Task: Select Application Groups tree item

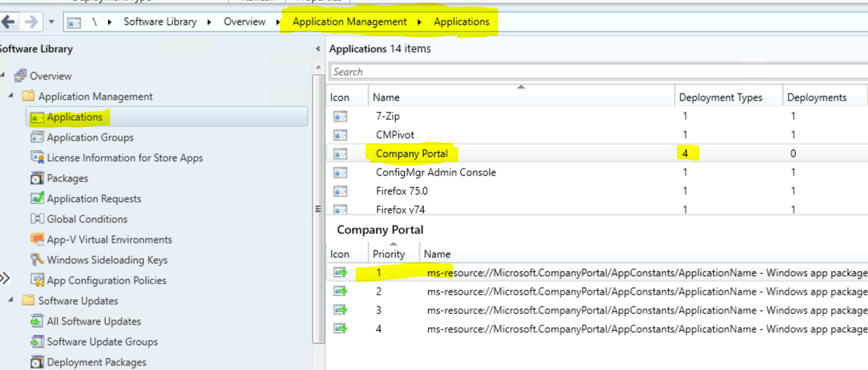Action: click(90, 138)
